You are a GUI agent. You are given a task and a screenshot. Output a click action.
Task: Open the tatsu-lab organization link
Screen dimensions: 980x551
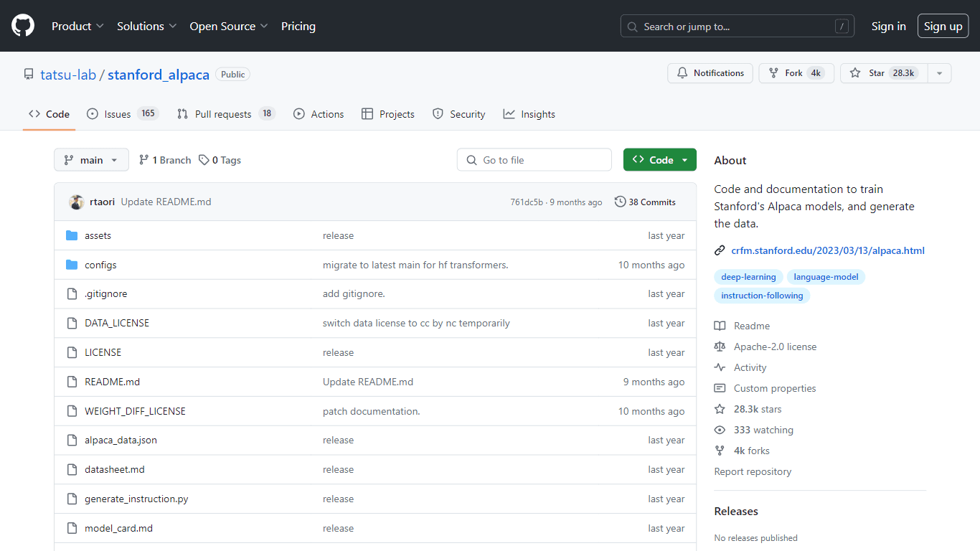(x=68, y=75)
